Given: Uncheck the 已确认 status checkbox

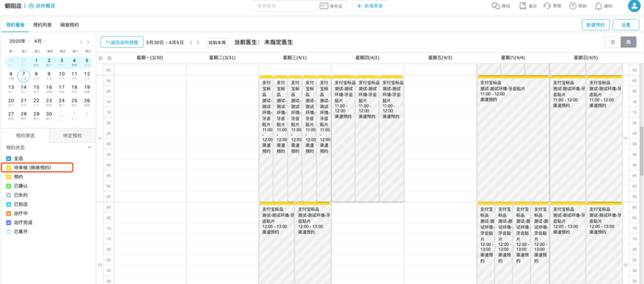Looking at the screenshot, I should pos(9,186).
